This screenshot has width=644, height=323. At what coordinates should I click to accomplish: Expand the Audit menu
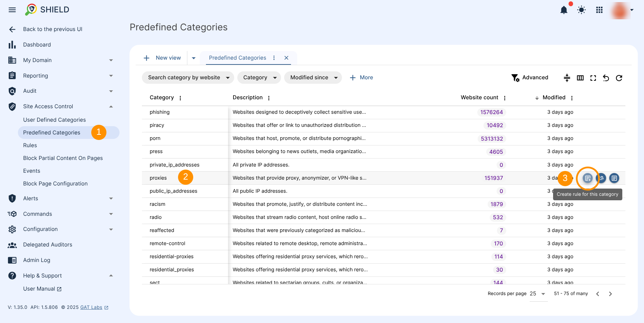pos(111,91)
